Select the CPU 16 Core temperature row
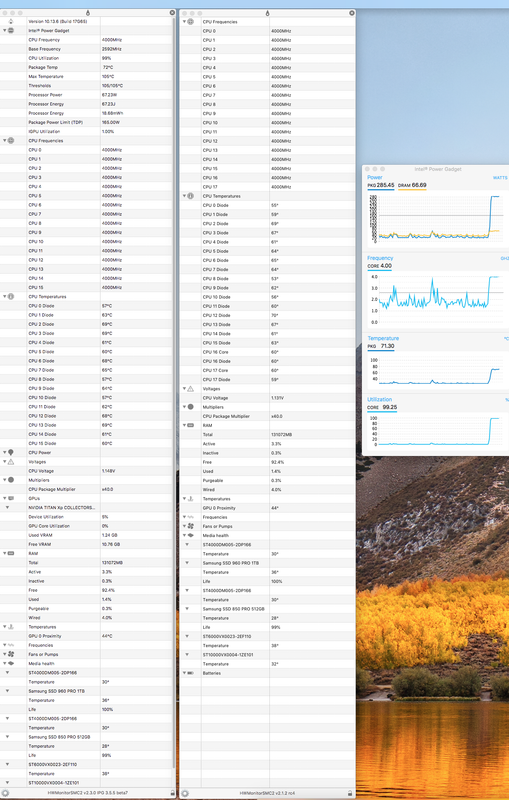This screenshot has width=509, height=800. pyautogui.click(x=267, y=352)
